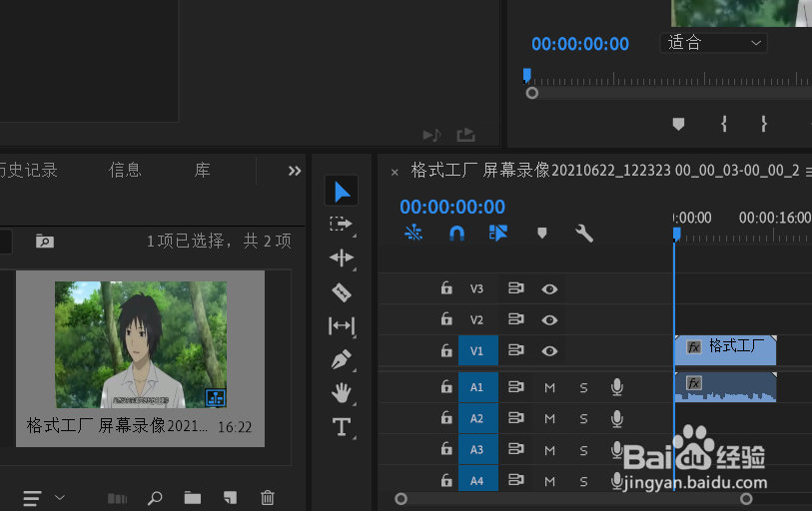Toggle lock on track A1

[x=446, y=387]
